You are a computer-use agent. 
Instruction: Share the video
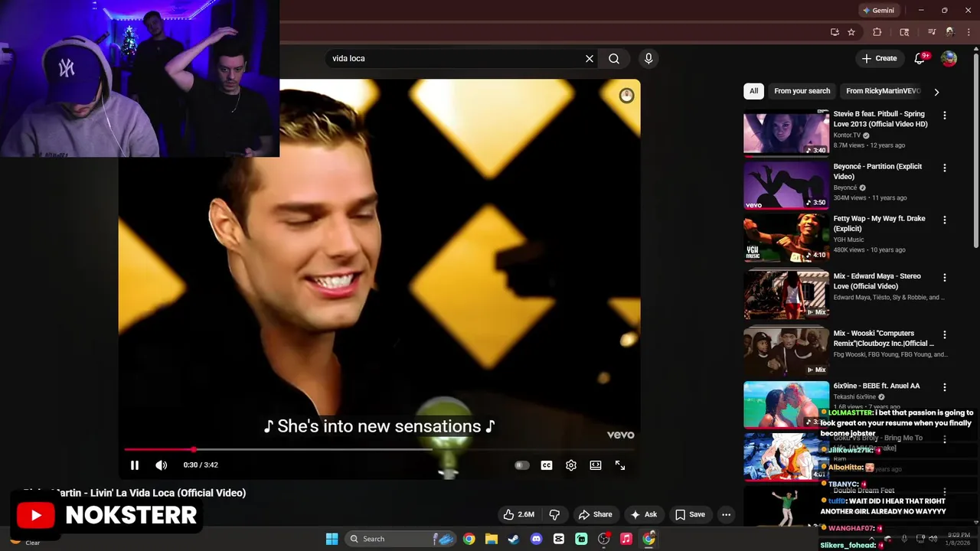(x=595, y=514)
